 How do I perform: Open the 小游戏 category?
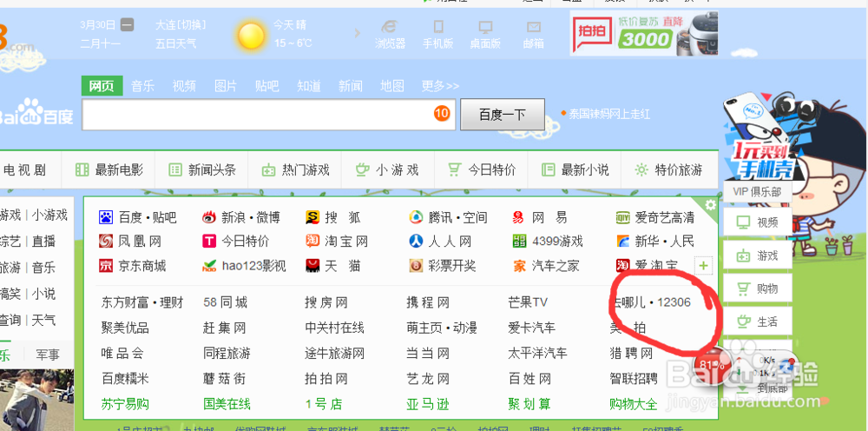387,170
